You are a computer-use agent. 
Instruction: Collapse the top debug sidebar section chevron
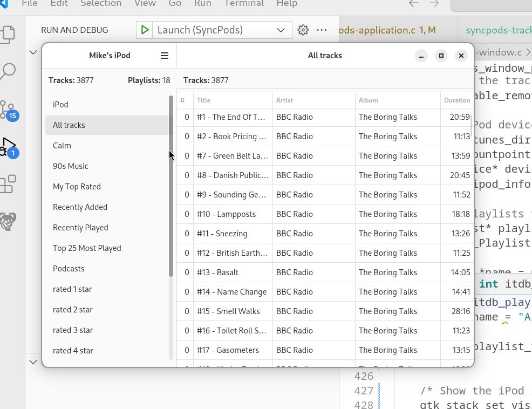pos(33,52)
